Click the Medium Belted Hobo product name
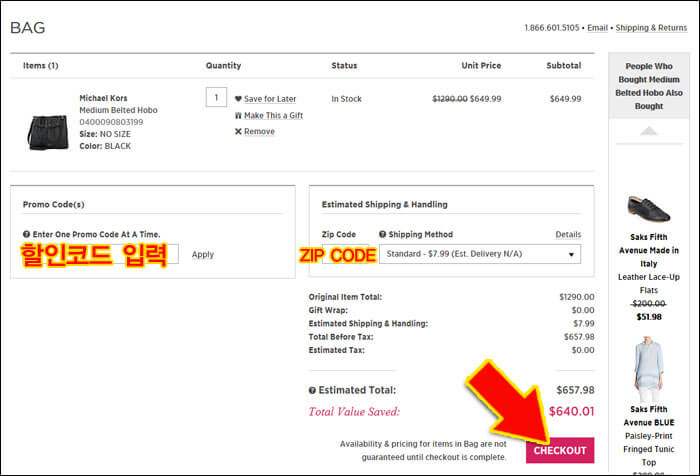The height and width of the screenshot is (476, 700). pos(118,110)
